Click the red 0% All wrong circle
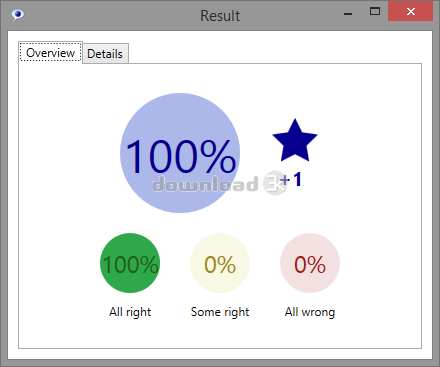This screenshot has width=440, height=367. click(310, 263)
